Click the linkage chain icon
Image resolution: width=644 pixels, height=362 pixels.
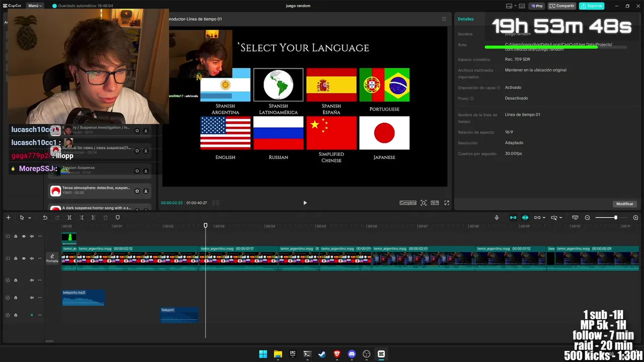pos(537,218)
